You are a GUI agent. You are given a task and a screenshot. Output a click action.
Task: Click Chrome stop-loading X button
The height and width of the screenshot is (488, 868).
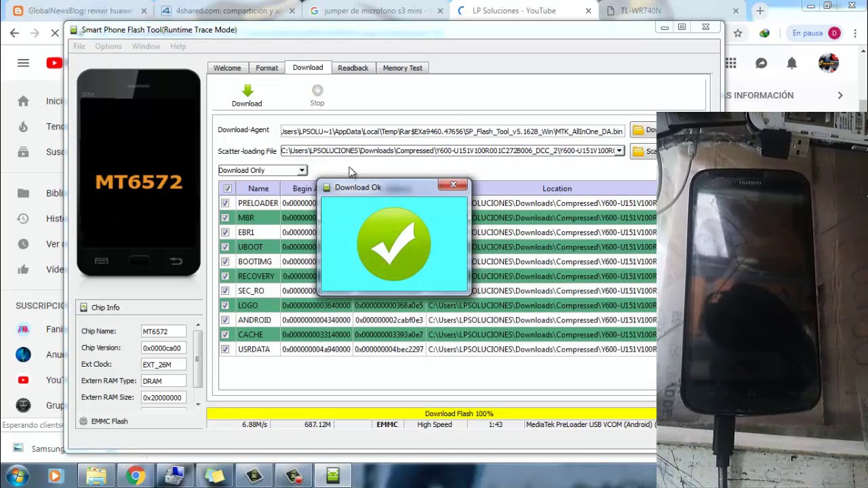pos(54,33)
